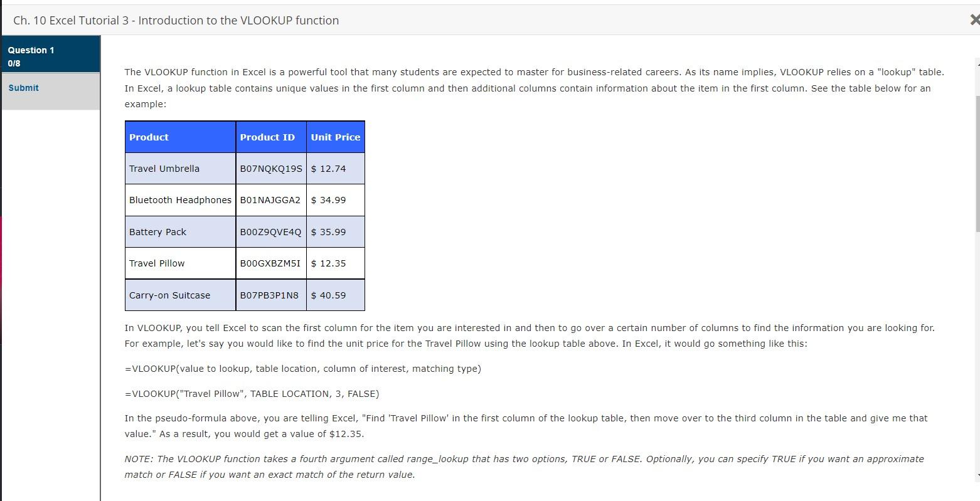Open the Submit item in sidebar
This screenshot has height=501, width=980.
click(50, 91)
